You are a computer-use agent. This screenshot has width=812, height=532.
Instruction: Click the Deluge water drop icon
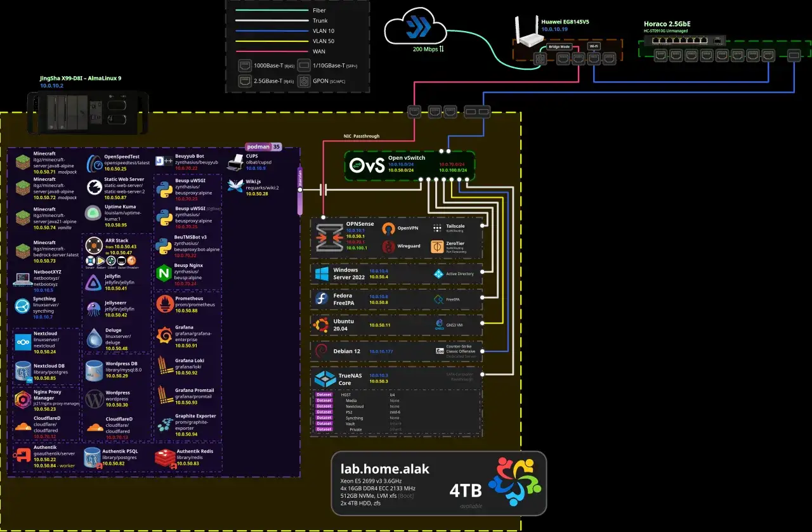pyautogui.click(x=95, y=339)
